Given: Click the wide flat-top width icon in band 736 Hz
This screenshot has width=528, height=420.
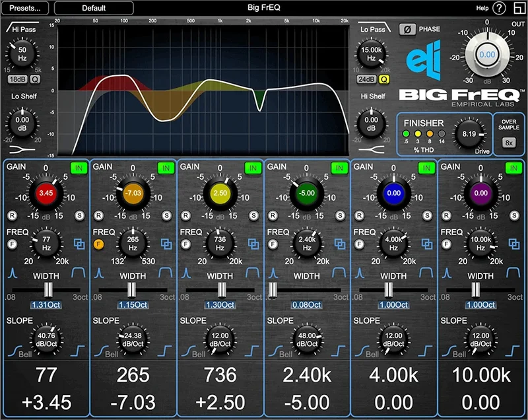Looking at the screenshot, I should [253, 273].
